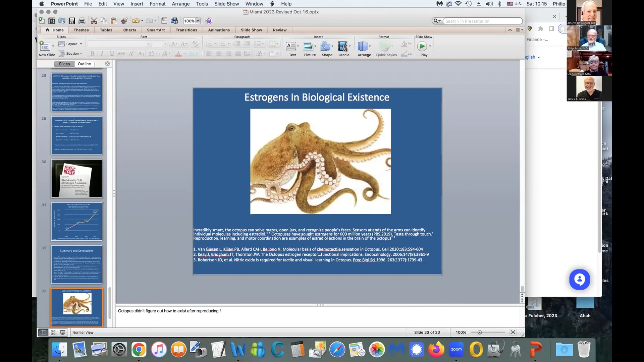Screen dimensions: 644x362
Task: Switch to Slide Sorter view icon
Action: pos(53,333)
